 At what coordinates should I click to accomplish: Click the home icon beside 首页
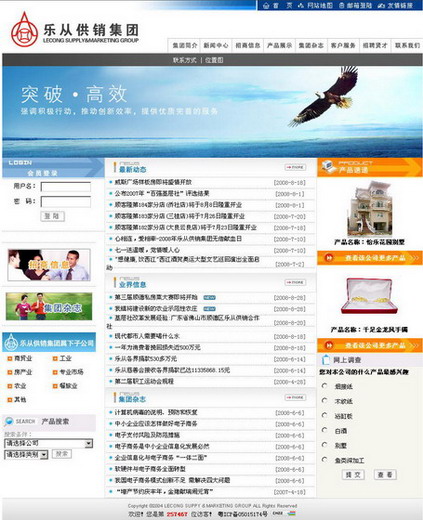pos(266,5)
